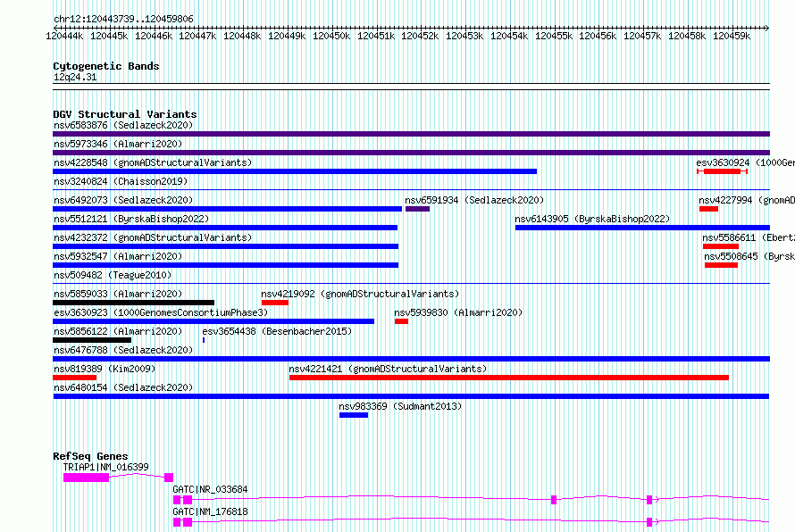Select the red bar of nsv4227994
Screen dimensions: 795x532
708,209
